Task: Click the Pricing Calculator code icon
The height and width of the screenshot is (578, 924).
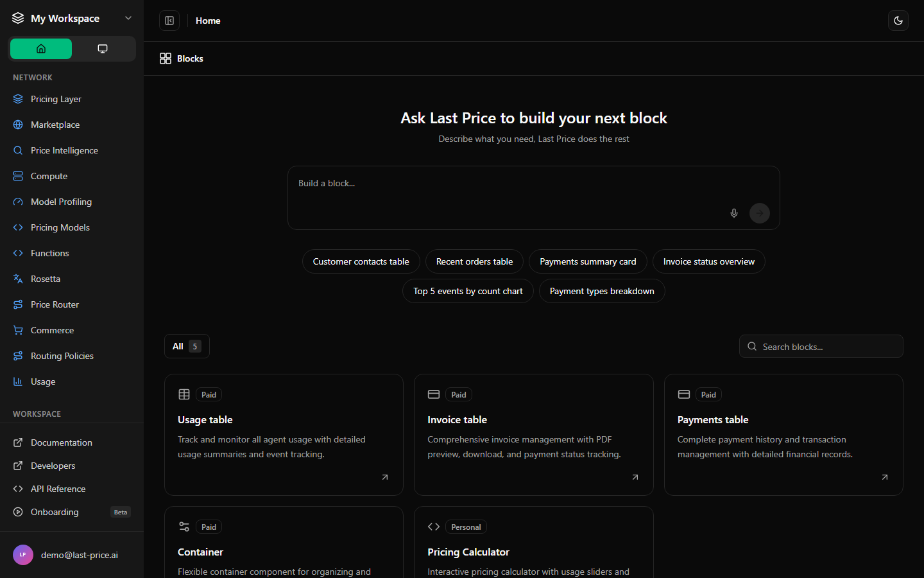Action: [434, 527]
